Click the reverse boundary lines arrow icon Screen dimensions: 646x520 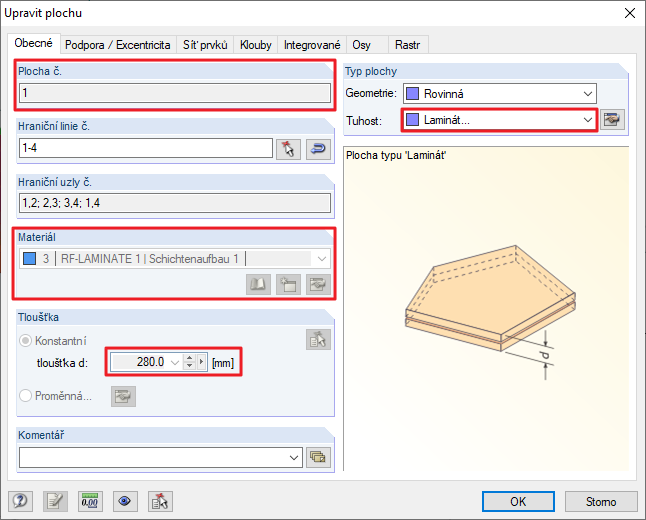(x=318, y=149)
